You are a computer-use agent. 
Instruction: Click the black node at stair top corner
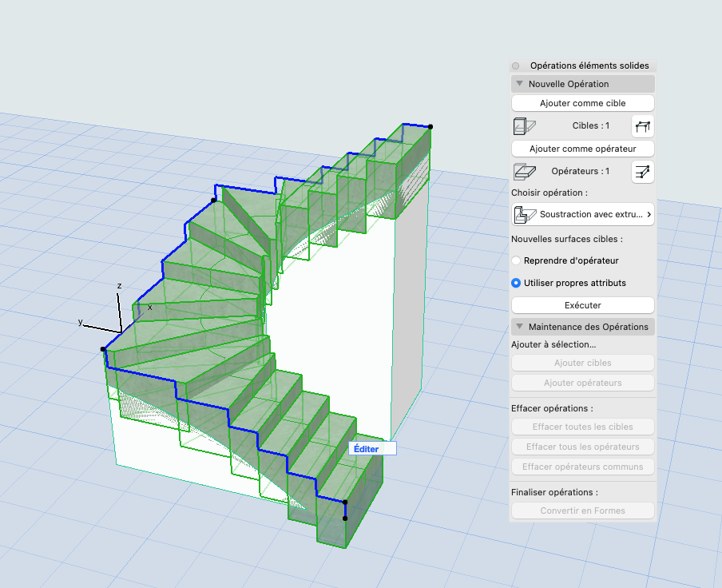(x=430, y=126)
